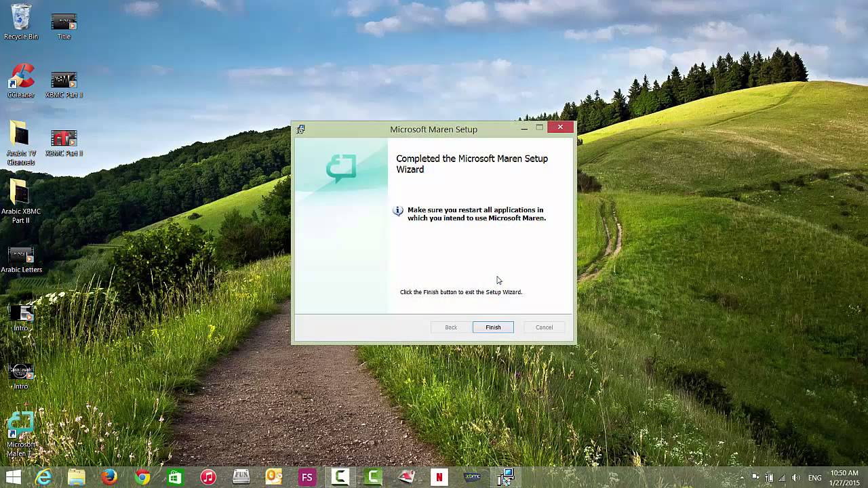Select the Arabic XBMC Part II folder

point(21,202)
